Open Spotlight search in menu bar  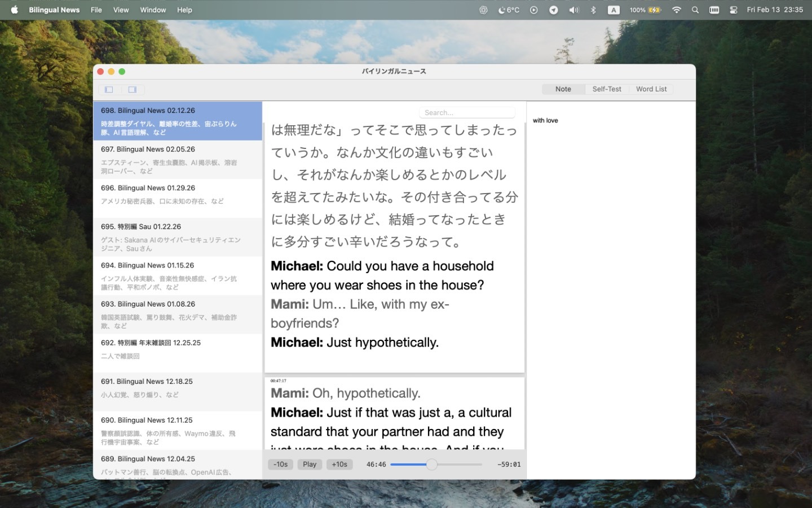(x=695, y=10)
